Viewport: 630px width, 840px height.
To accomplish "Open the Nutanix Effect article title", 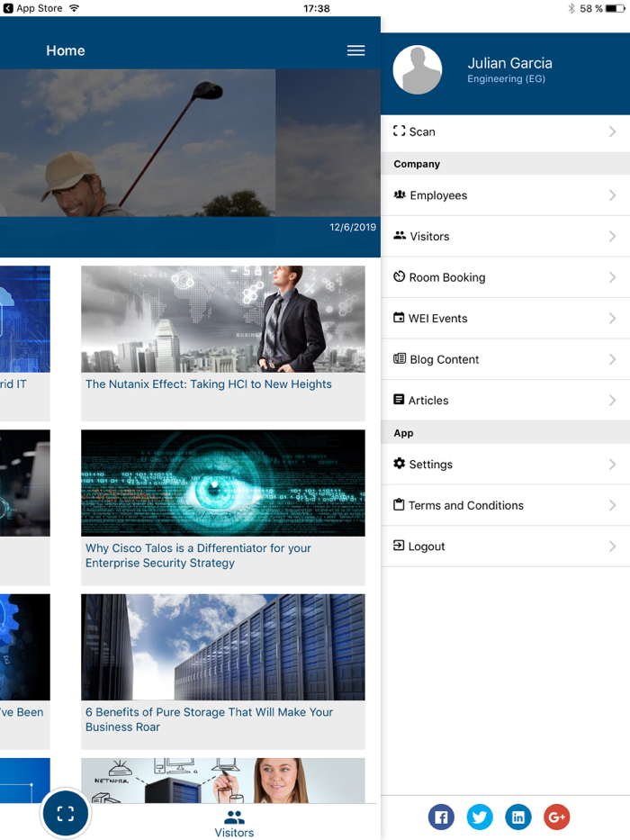I will point(209,384).
